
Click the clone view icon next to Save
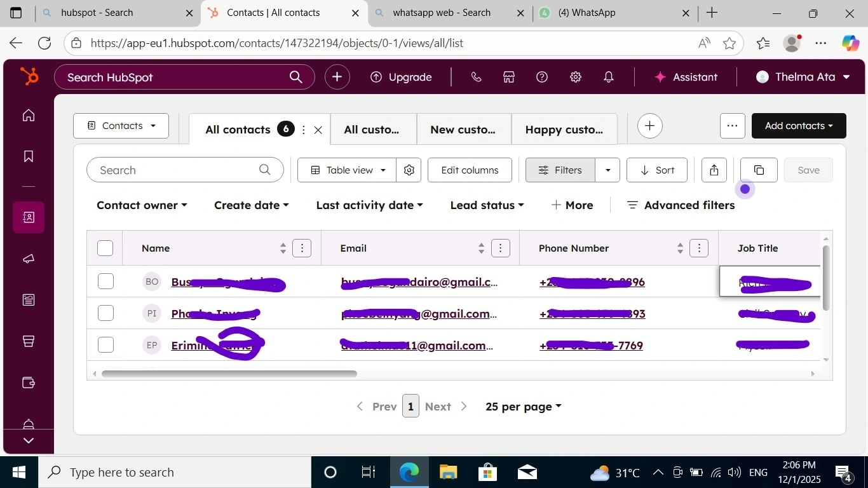759,170
